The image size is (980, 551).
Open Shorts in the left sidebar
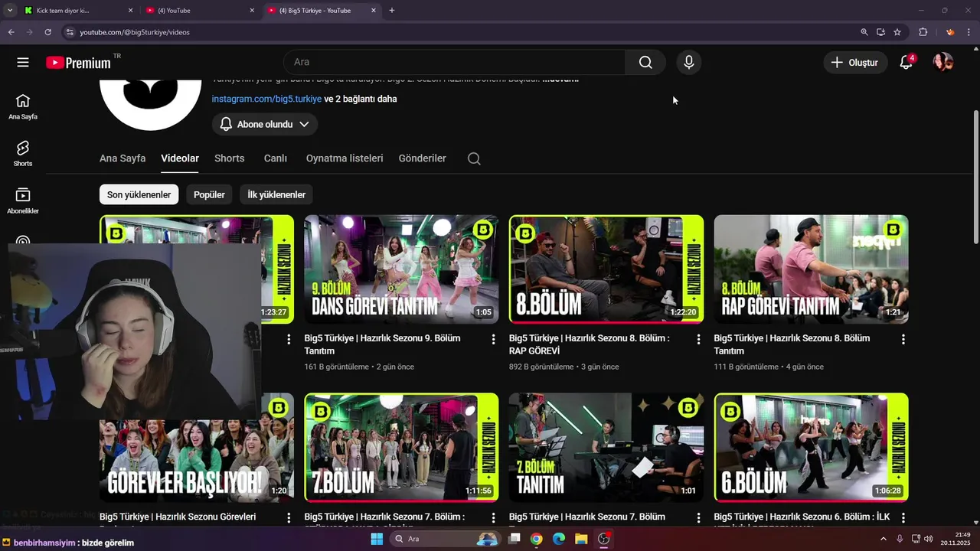(x=23, y=153)
